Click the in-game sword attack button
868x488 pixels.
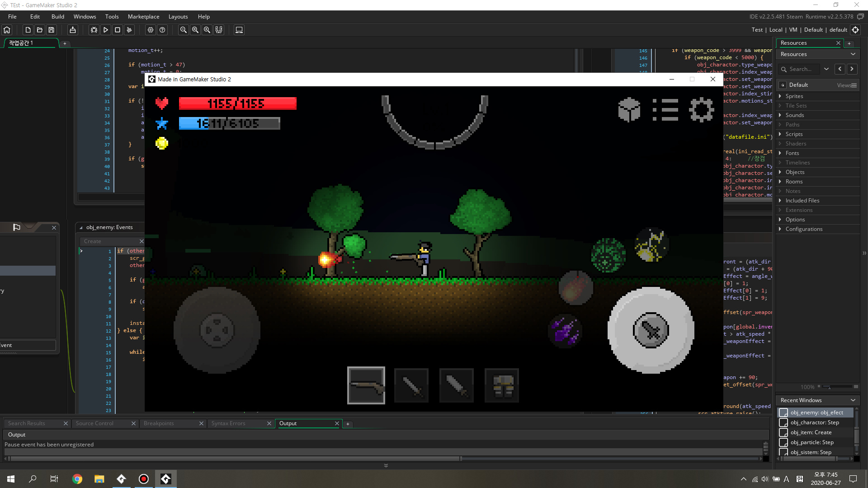[x=651, y=330]
